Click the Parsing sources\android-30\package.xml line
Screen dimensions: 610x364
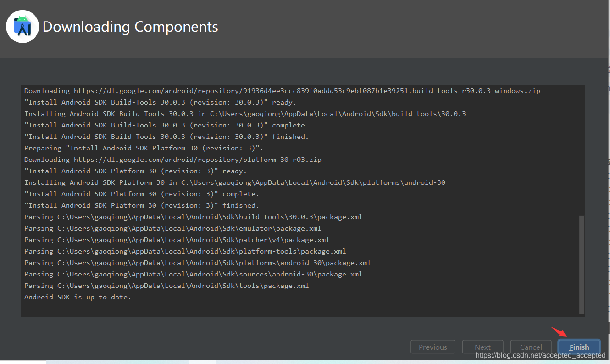[x=194, y=274]
